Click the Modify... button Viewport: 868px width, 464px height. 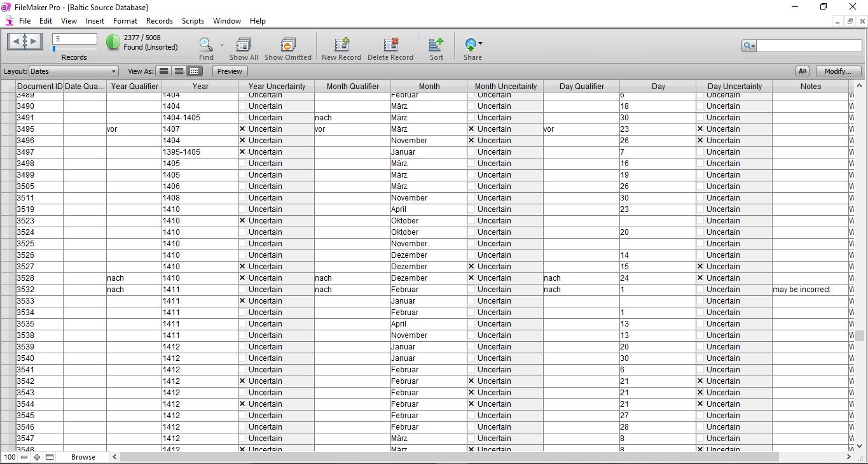pos(839,71)
